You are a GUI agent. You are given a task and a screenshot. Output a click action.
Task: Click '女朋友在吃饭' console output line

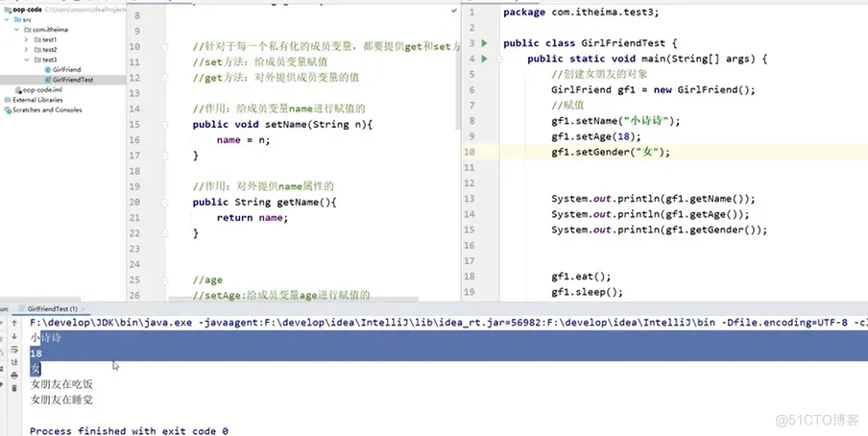tap(61, 384)
